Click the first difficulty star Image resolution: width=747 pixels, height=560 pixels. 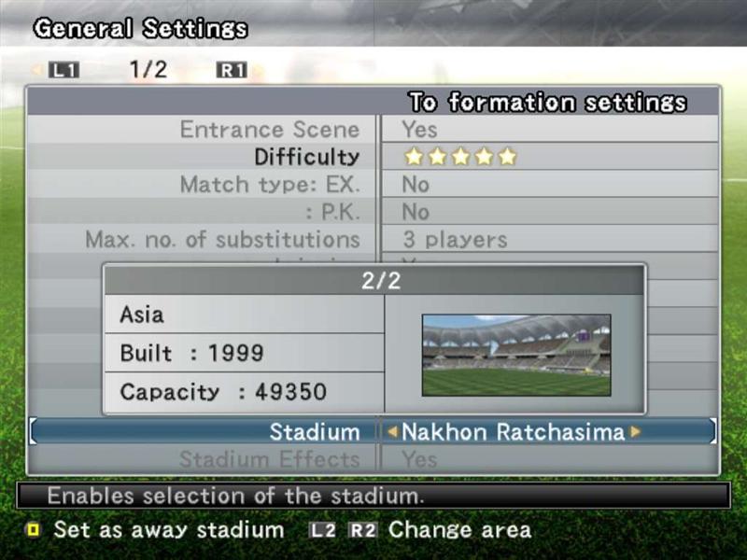(414, 157)
